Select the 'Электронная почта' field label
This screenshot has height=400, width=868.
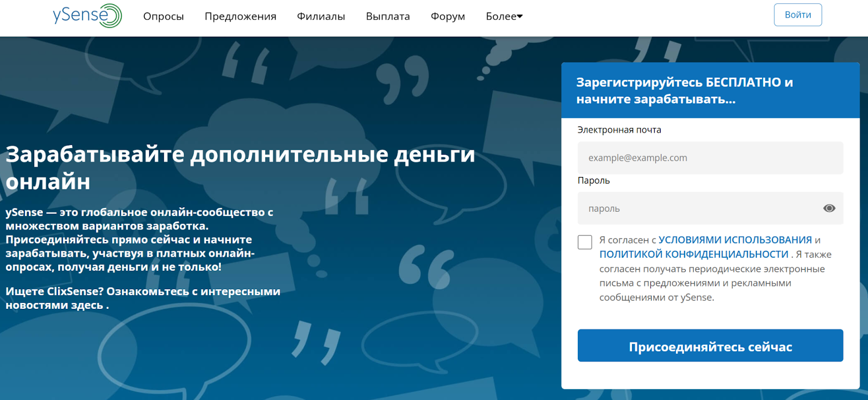[619, 130]
